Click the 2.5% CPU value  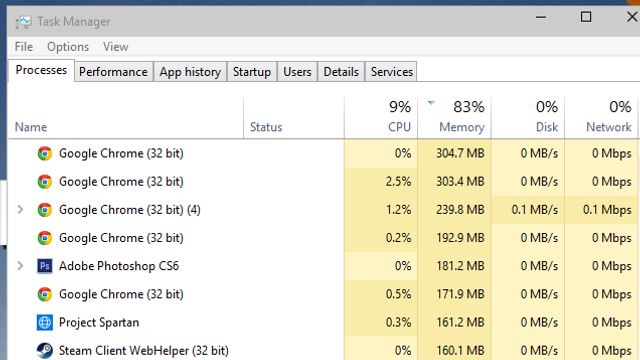(x=398, y=182)
